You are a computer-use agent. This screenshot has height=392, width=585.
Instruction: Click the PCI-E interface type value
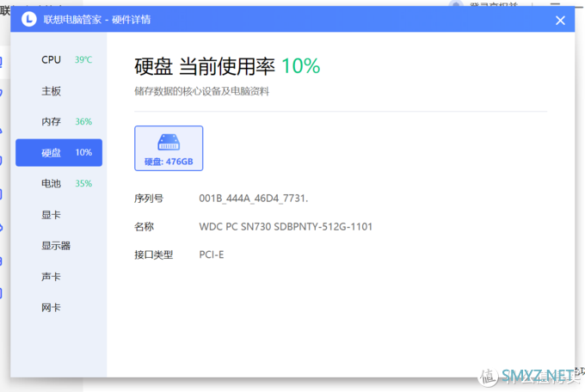211,254
